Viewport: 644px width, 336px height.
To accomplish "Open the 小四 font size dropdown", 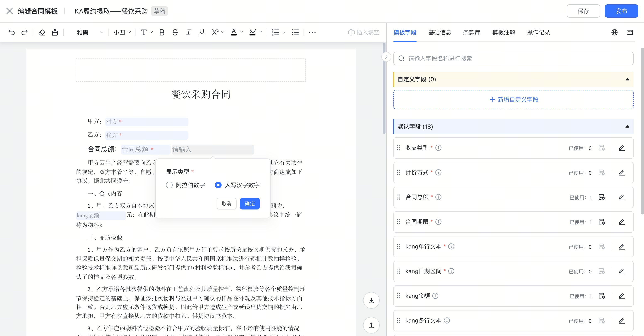I will pos(122,32).
